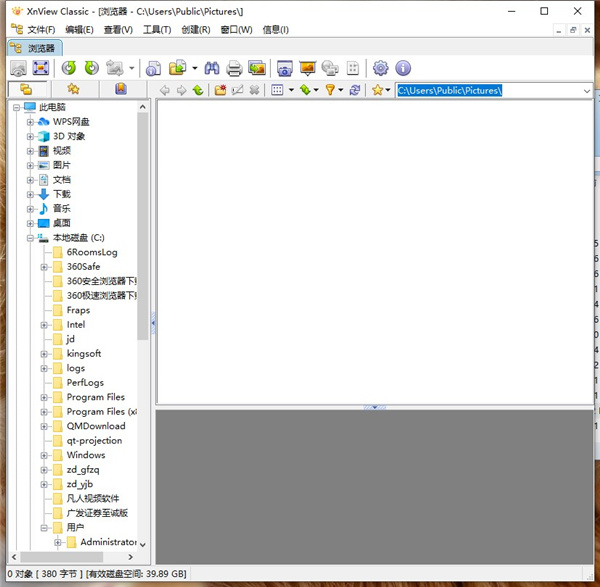Rotate image left using green counterclockwise icon
The height and width of the screenshot is (587, 600).
pos(69,68)
